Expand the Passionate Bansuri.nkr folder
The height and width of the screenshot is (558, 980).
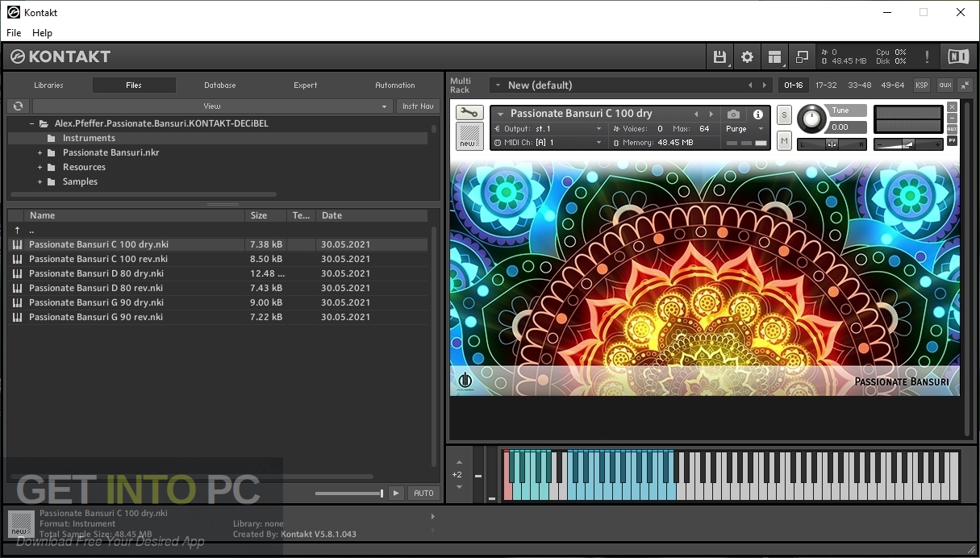pyautogui.click(x=40, y=152)
